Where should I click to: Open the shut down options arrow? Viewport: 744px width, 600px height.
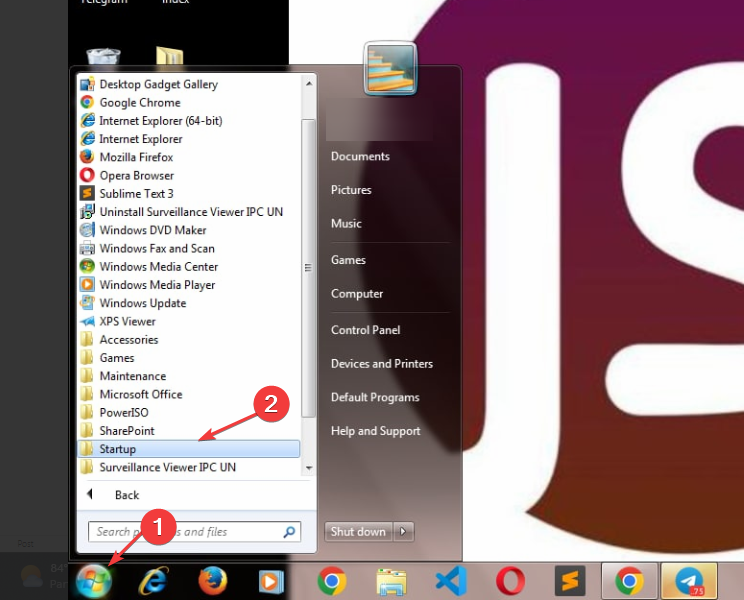pos(403,532)
